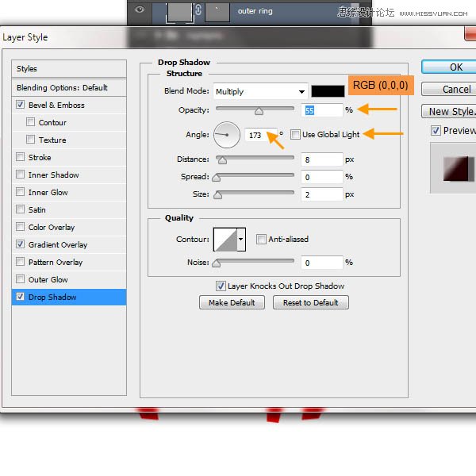Select the outer ring layer thumbnail
The image size is (476, 476).
[180, 12]
